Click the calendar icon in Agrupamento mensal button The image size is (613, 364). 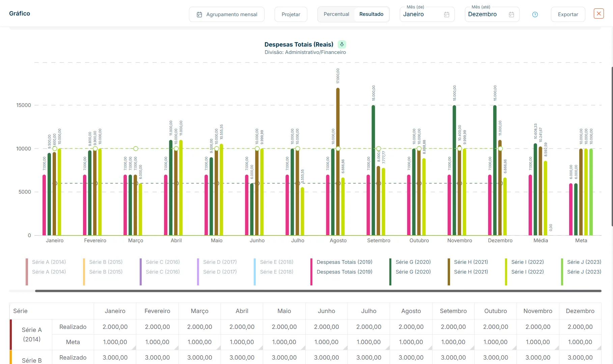coord(199,15)
